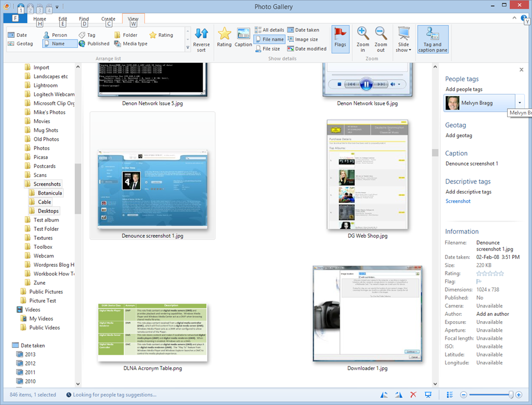Open the Slide show dropdown

403,47
